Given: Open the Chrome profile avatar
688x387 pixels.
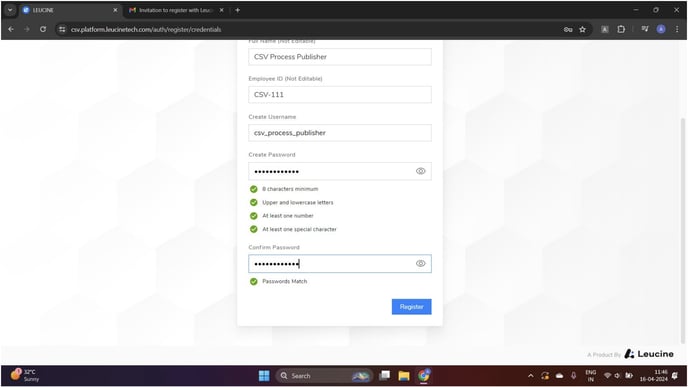Looking at the screenshot, I should [x=661, y=29].
